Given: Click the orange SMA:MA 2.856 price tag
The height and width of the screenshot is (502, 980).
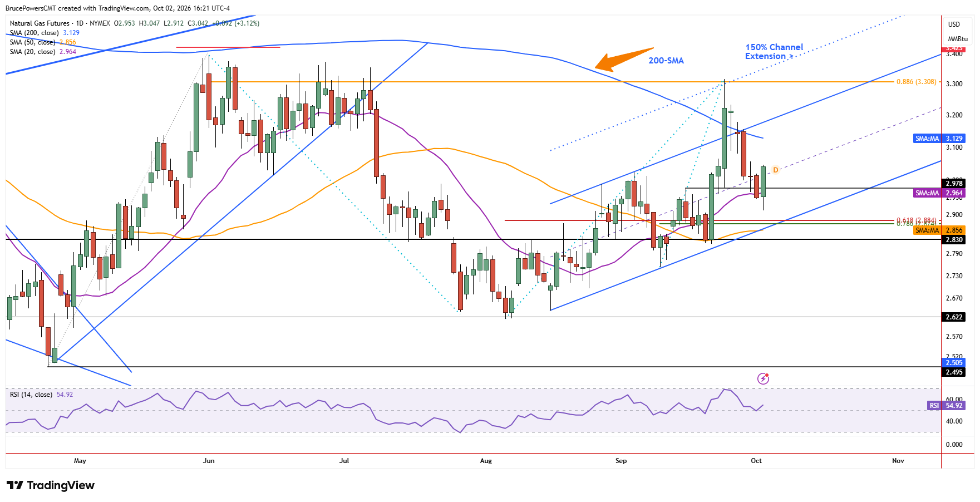Looking at the screenshot, I should (x=939, y=230).
